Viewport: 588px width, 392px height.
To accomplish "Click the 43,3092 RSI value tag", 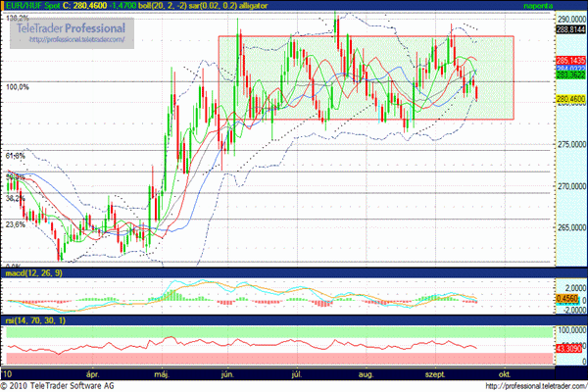I will [569, 349].
